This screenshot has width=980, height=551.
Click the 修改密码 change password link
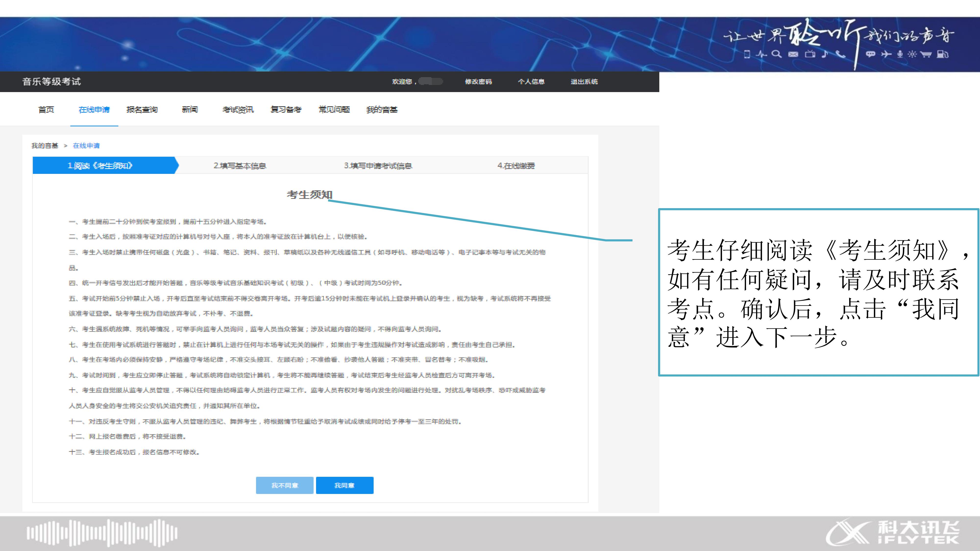pos(478,81)
